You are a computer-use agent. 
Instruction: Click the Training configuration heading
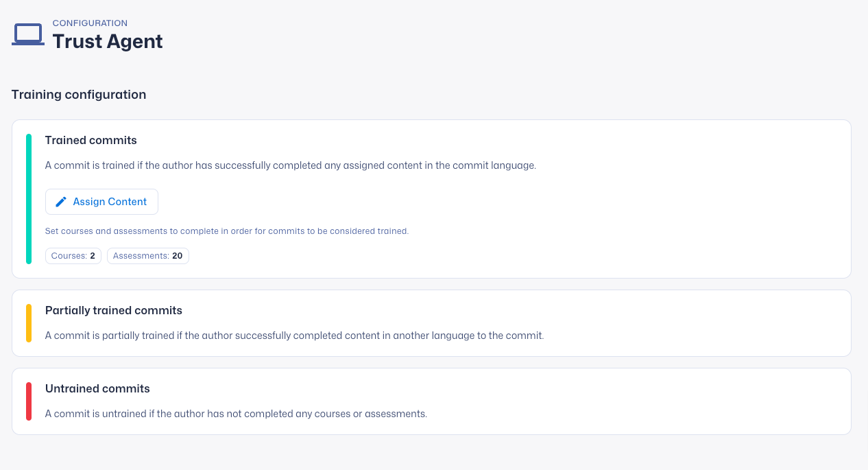[78, 94]
